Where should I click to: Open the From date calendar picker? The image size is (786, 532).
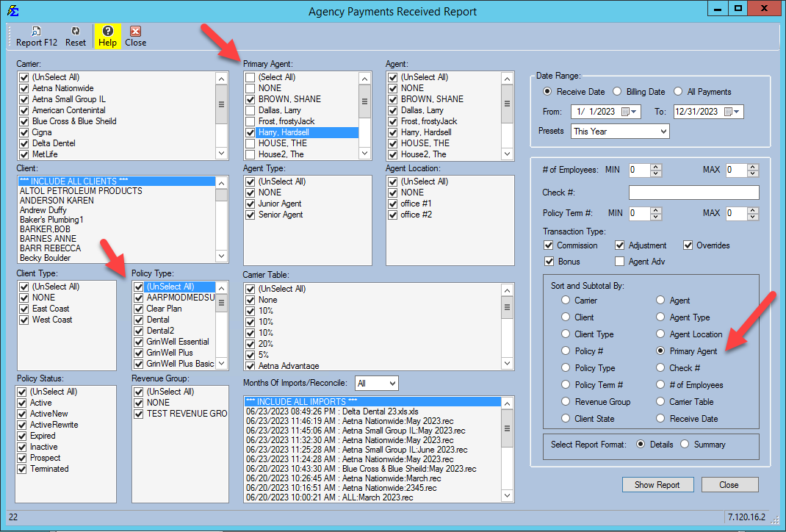(626, 112)
